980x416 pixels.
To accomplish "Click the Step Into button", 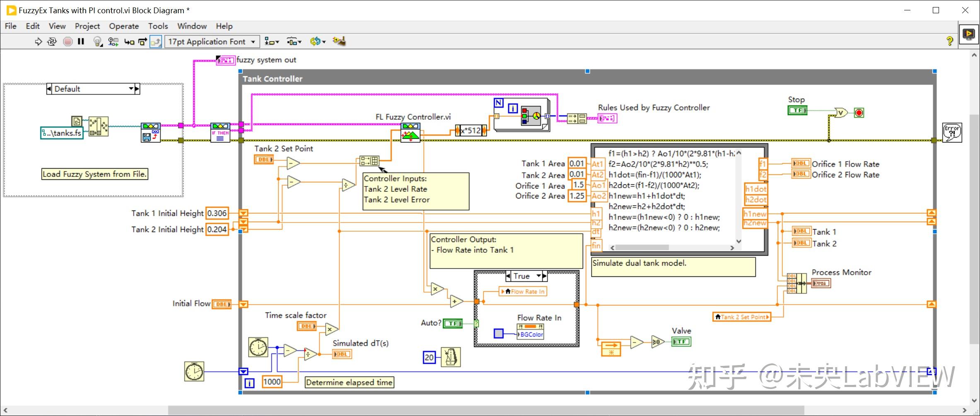I will point(129,41).
